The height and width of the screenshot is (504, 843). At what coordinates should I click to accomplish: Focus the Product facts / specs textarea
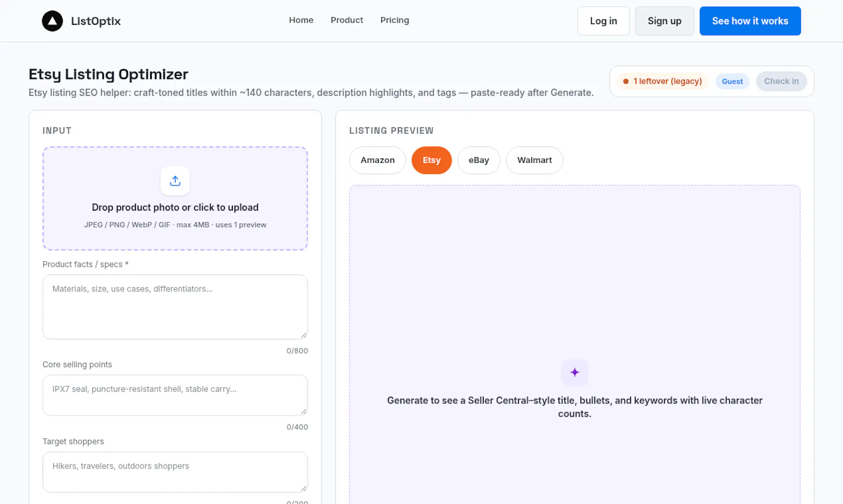pyautogui.click(x=175, y=307)
